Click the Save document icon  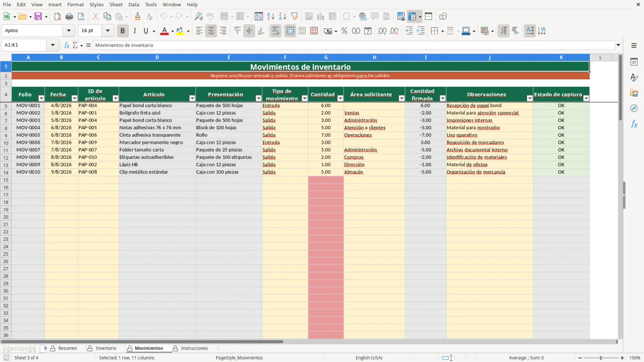pos(38,17)
